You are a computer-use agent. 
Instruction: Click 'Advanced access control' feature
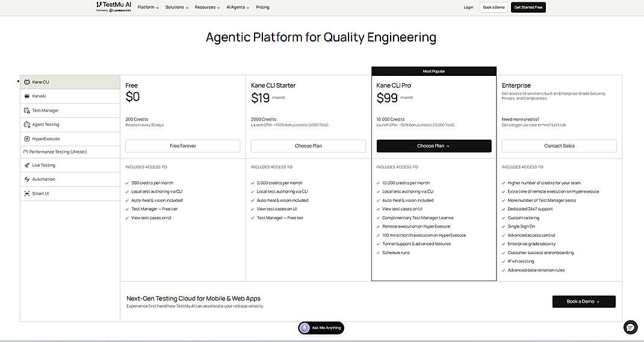[531, 235]
